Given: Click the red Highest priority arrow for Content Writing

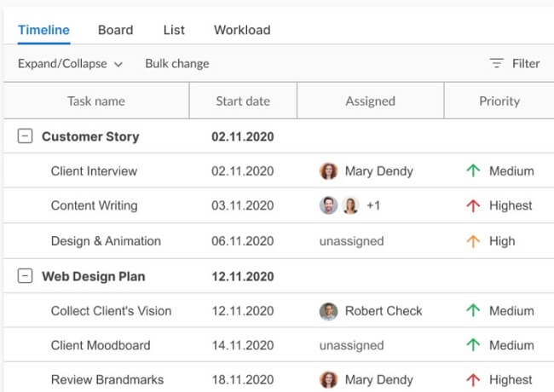Looking at the screenshot, I should 473,205.
